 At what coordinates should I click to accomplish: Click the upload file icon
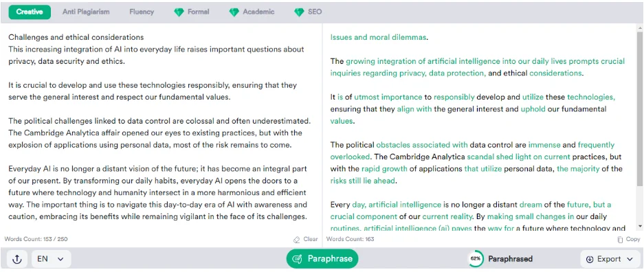point(17,259)
